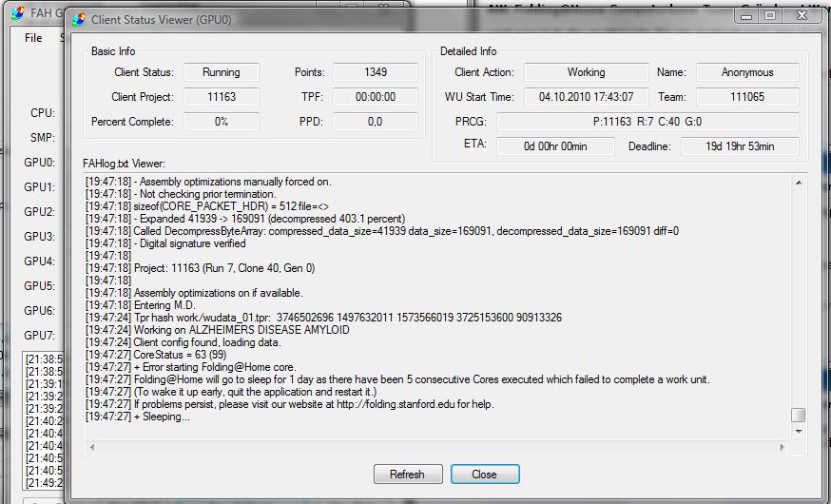Click log line 'Entering M.D.'
Image resolution: width=831 pixels, height=504 pixels.
(x=141, y=305)
